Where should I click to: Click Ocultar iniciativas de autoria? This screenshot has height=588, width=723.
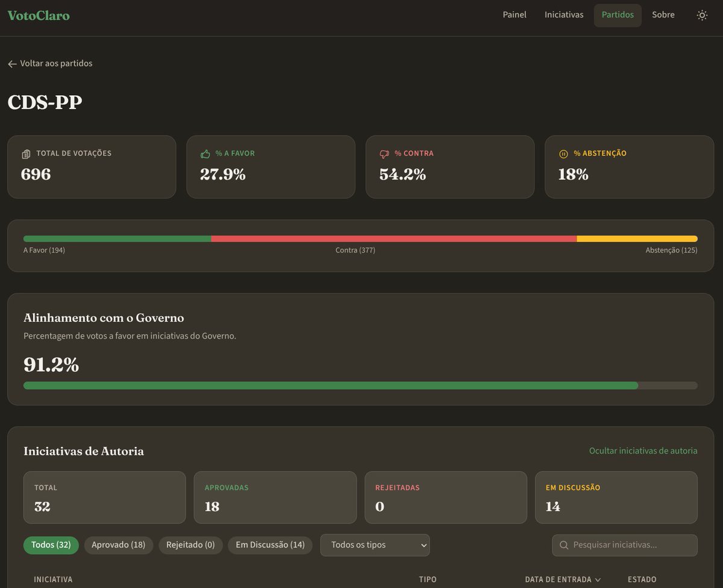(x=643, y=451)
